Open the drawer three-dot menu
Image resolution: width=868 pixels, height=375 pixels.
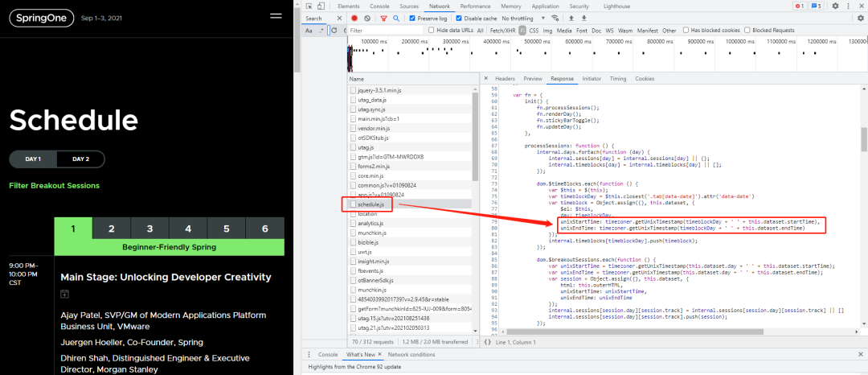click(x=307, y=355)
